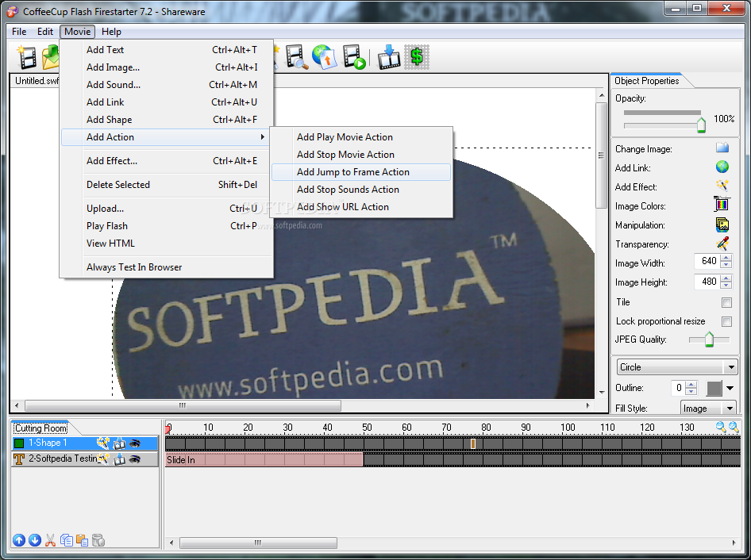The height and width of the screenshot is (560, 751).
Task: Toggle visibility eye of the Shape 1 layer
Action: (135, 443)
